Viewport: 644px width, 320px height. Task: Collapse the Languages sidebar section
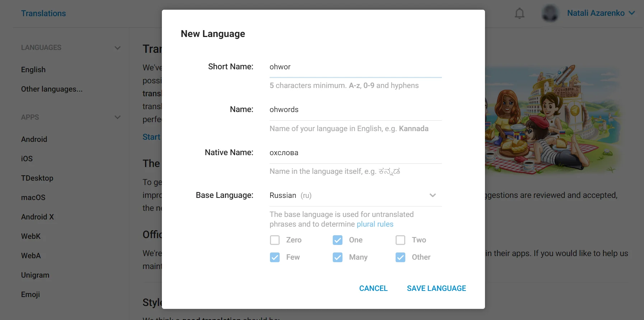(x=117, y=48)
